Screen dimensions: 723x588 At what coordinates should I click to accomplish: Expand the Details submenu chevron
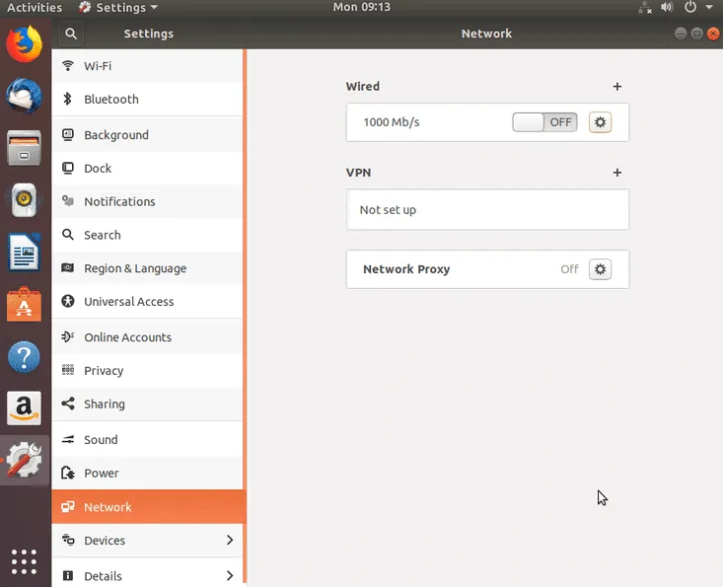(230, 575)
